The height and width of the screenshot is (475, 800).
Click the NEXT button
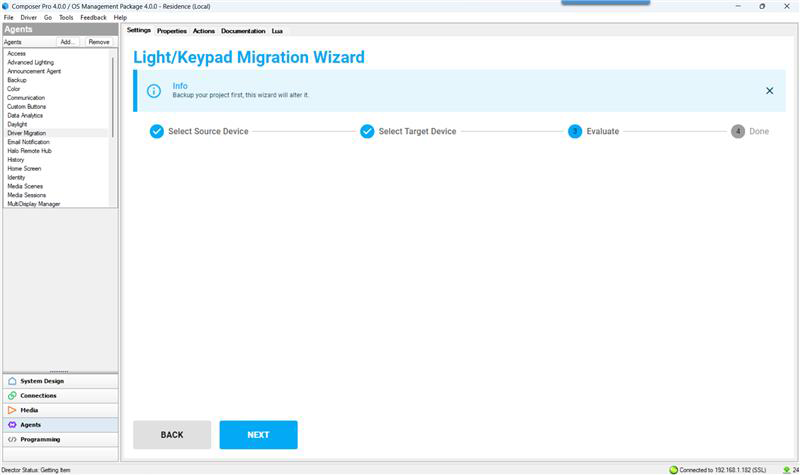coord(258,435)
